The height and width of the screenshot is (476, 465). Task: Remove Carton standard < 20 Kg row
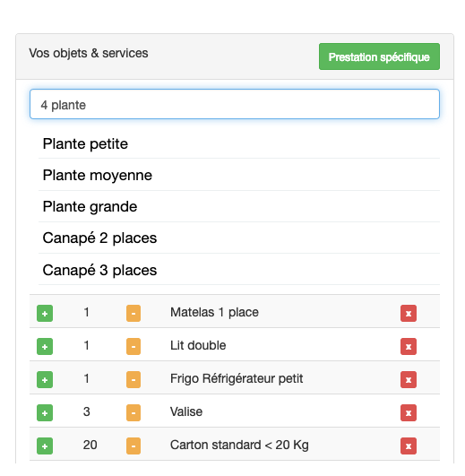[x=409, y=446]
